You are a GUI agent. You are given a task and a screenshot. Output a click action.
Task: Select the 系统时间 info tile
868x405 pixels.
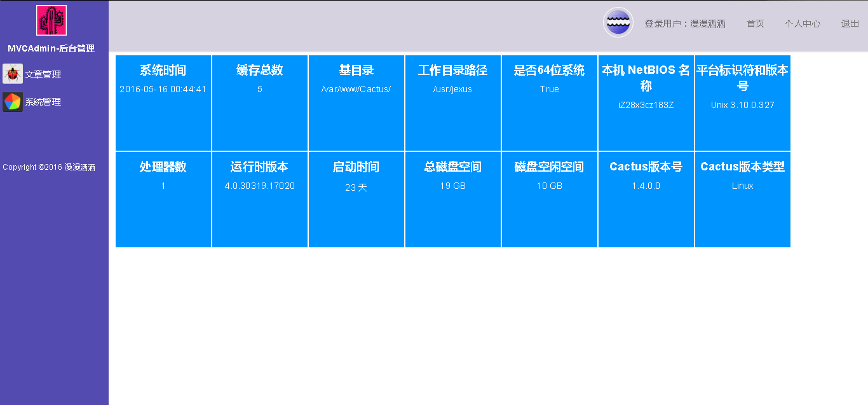163,103
